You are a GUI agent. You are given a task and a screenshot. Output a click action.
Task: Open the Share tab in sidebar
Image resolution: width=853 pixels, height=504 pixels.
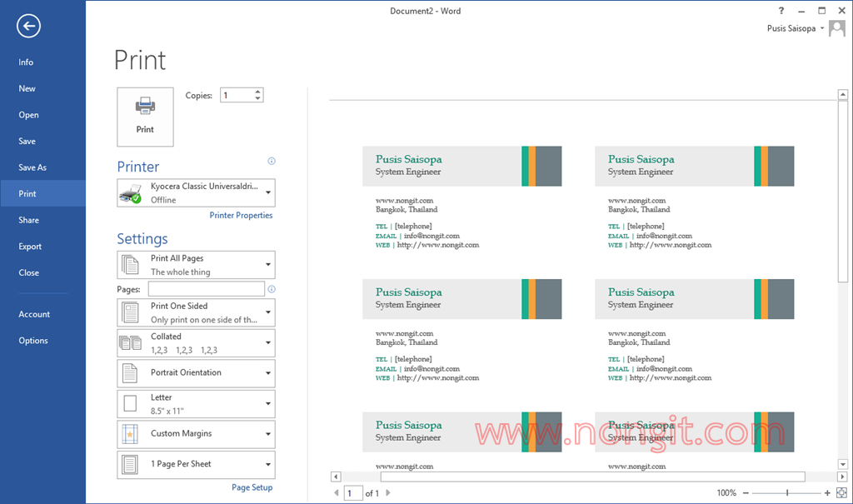pyautogui.click(x=43, y=220)
